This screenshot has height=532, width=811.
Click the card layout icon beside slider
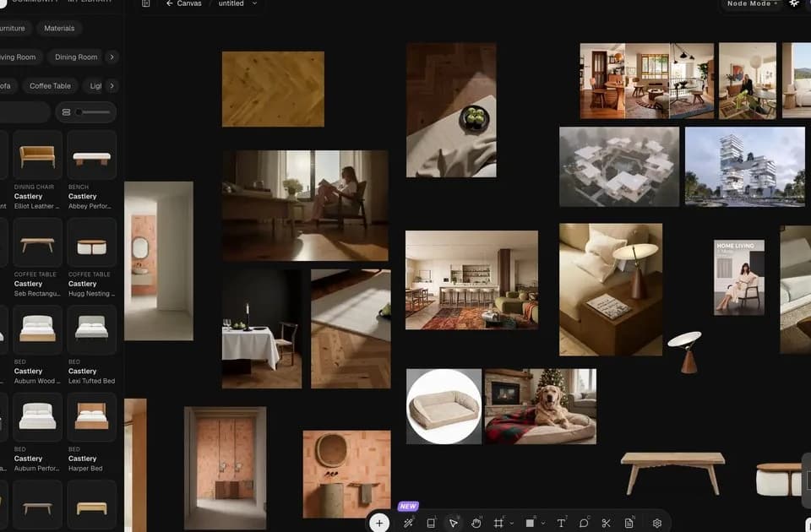pos(66,111)
